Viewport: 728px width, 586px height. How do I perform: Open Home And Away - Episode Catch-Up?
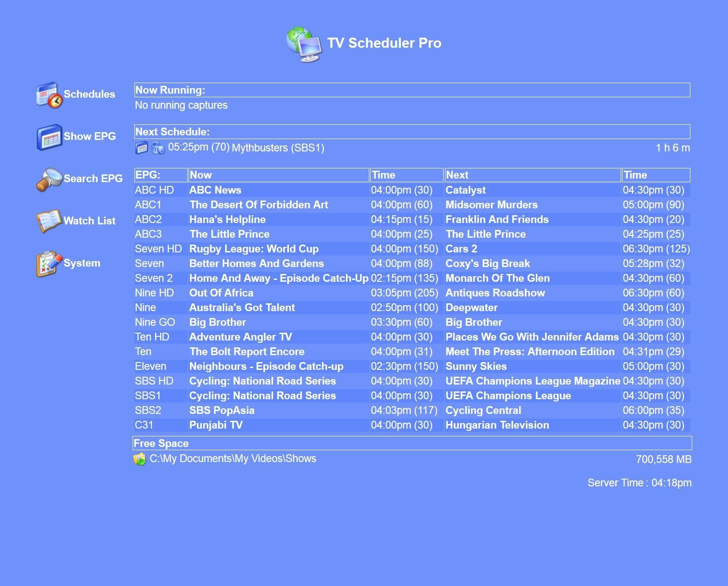[279, 278]
